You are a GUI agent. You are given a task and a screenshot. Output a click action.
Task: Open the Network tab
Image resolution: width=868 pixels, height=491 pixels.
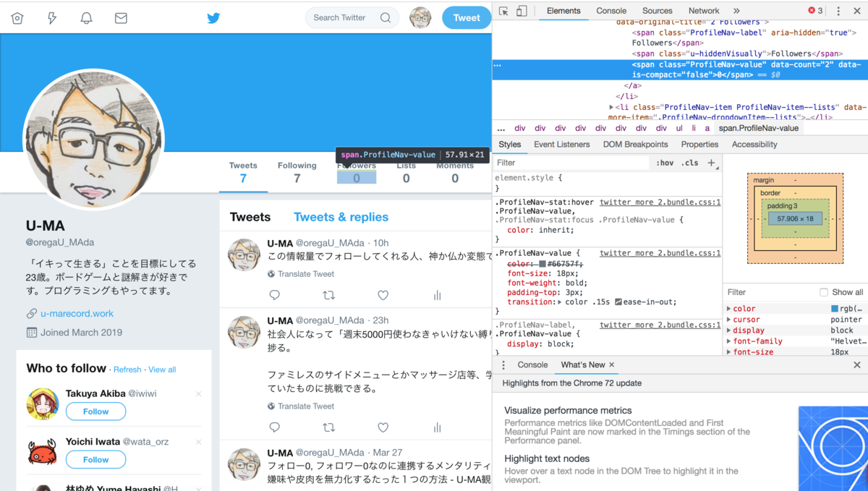pyautogui.click(x=704, y=11)
